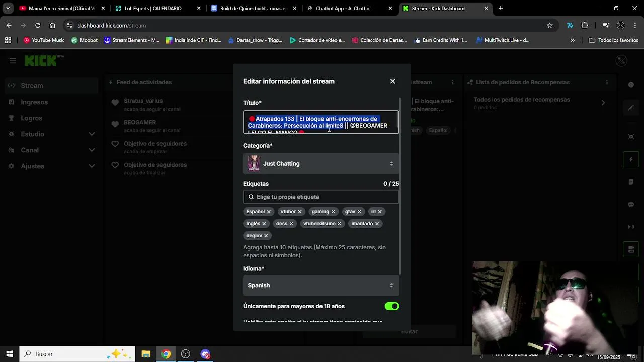Viewport: 644px width, 362px height.
Task: Click BEOGAMER in activity feed
Action: pyautogui.click(x=140, y=122)
